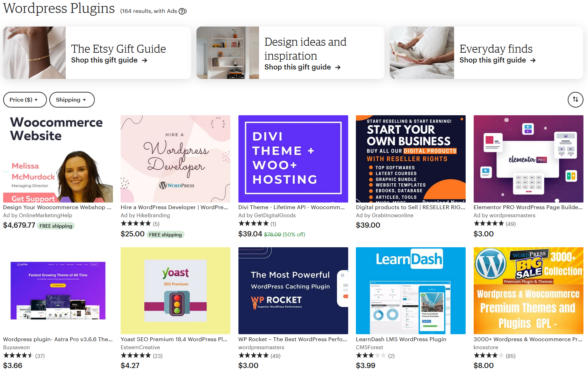Image resolution: width=588 pixels, height=374 pixels.
Task: Click the ads info question mark icon
Action: tap(182, 11)
